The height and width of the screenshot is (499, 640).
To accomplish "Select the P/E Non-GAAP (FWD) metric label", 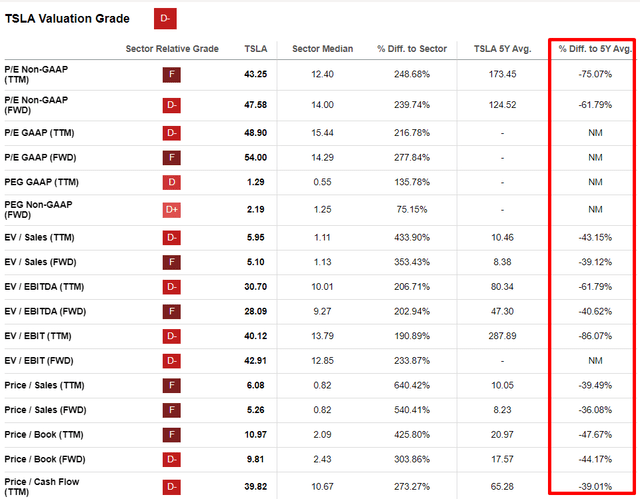I will 36,105.
